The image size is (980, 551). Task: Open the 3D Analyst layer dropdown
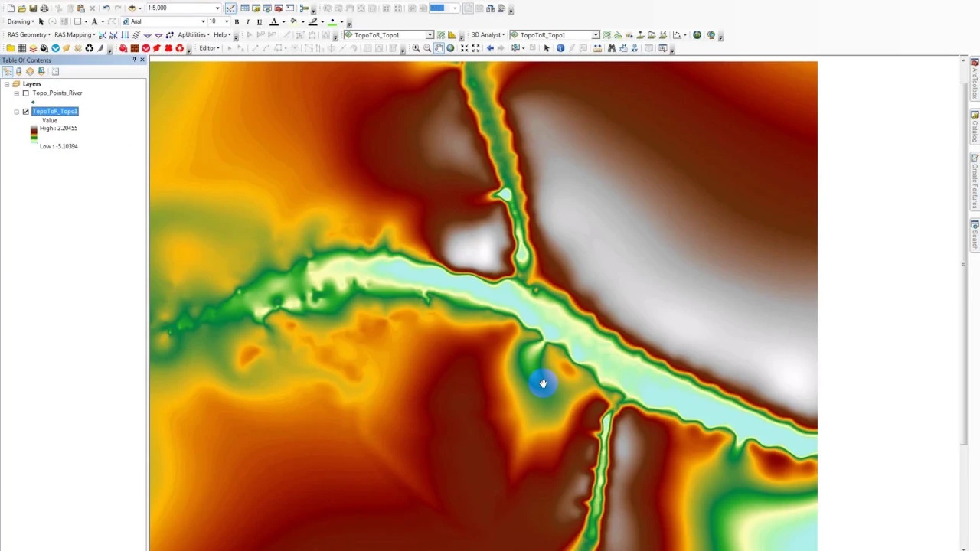tap(595, 35)
